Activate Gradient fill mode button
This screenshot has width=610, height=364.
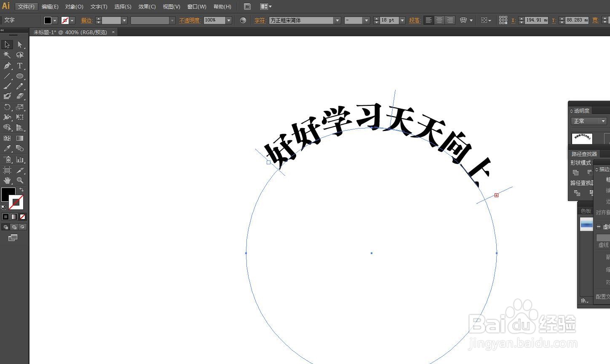tap(14, 217)
